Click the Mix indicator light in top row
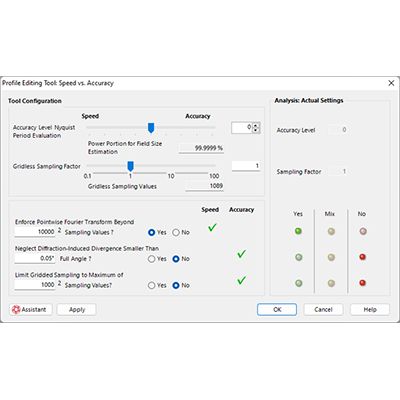 331,231
